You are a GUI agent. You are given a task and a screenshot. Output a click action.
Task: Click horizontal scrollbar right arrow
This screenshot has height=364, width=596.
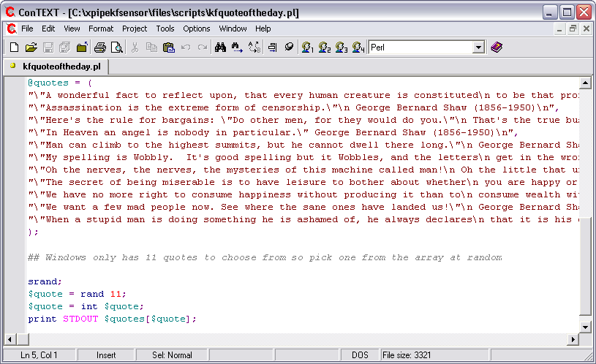pyautogui.click(x=573, y=339)
